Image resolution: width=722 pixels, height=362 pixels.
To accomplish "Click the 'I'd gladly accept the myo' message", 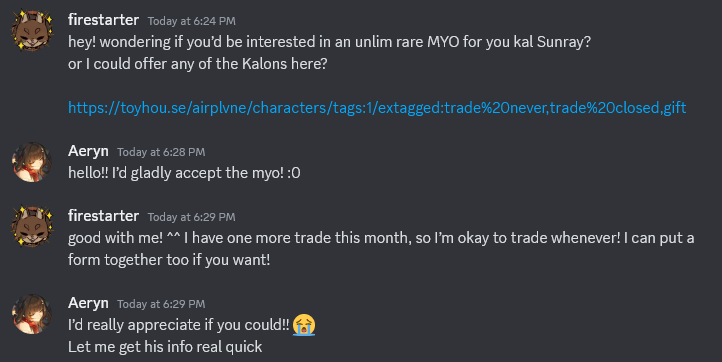I will [184, 173].
